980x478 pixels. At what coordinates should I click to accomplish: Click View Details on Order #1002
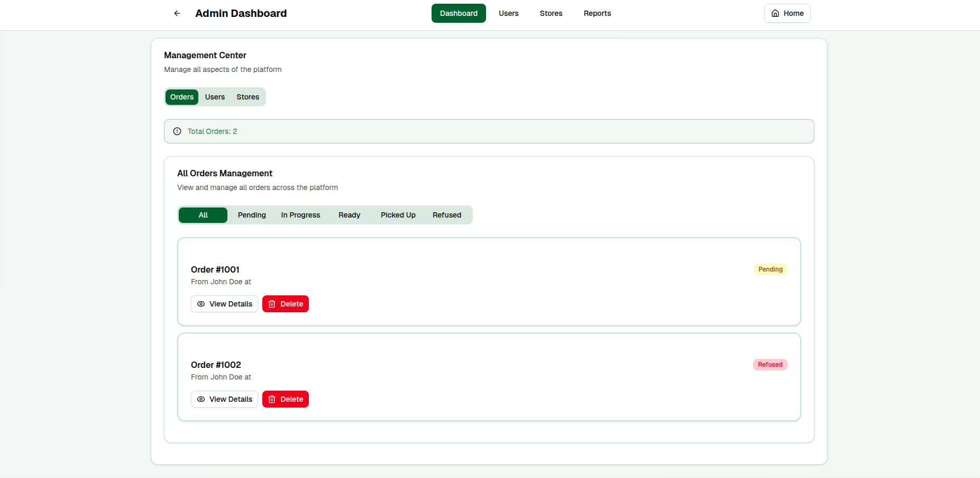pyautogui.click(x=224, y=399)
